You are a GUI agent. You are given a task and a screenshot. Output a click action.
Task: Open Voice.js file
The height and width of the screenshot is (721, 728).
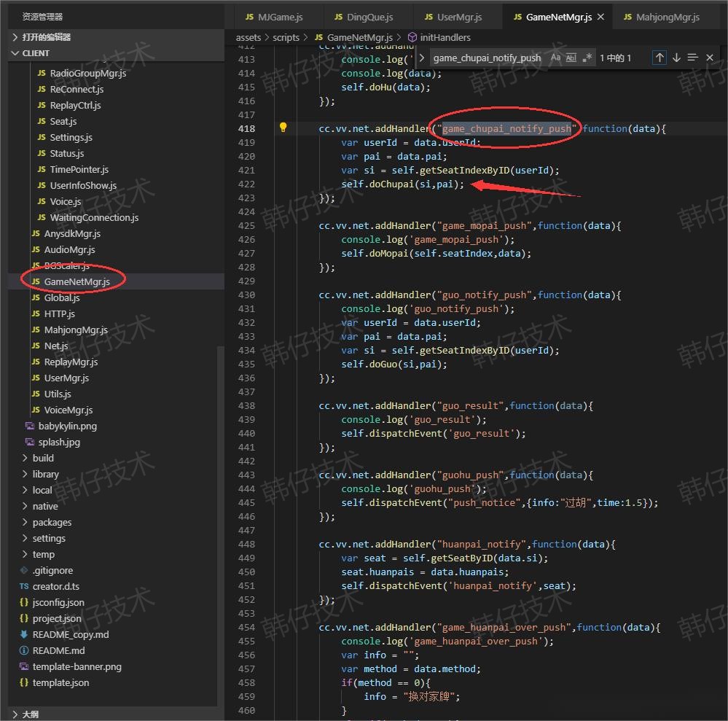click(66, 202)
